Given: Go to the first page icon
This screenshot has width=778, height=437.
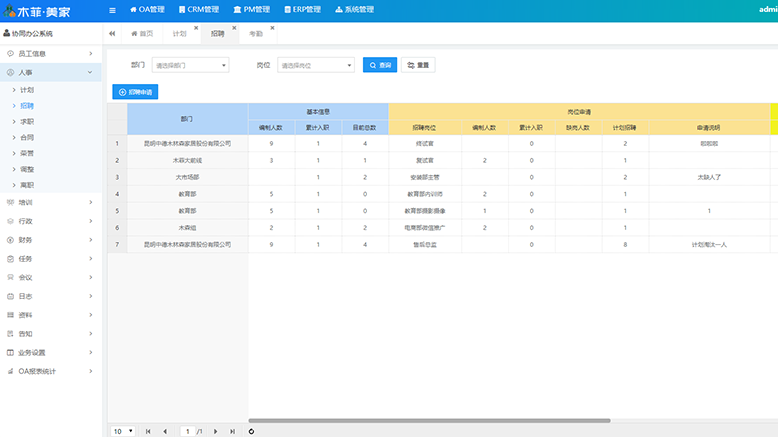Looking at the screenshot, I should click(x=149, y=431).
